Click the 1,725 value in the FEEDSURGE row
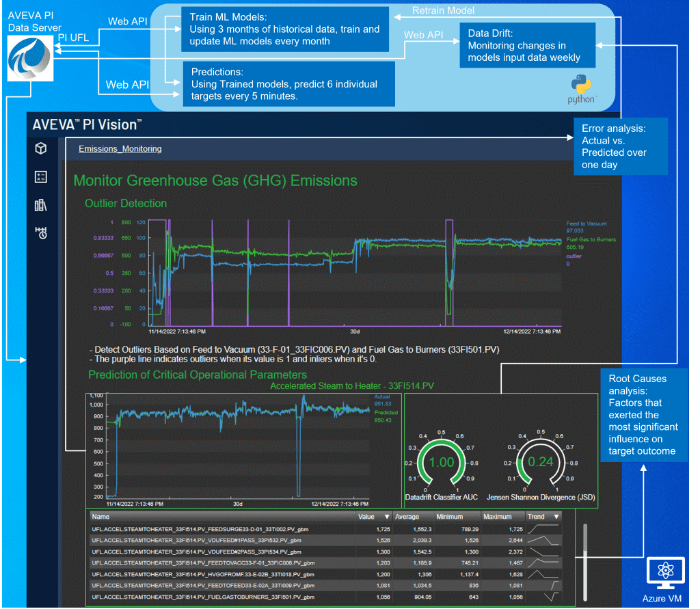The width and height of the screenshot is (700, 609). 383,529
